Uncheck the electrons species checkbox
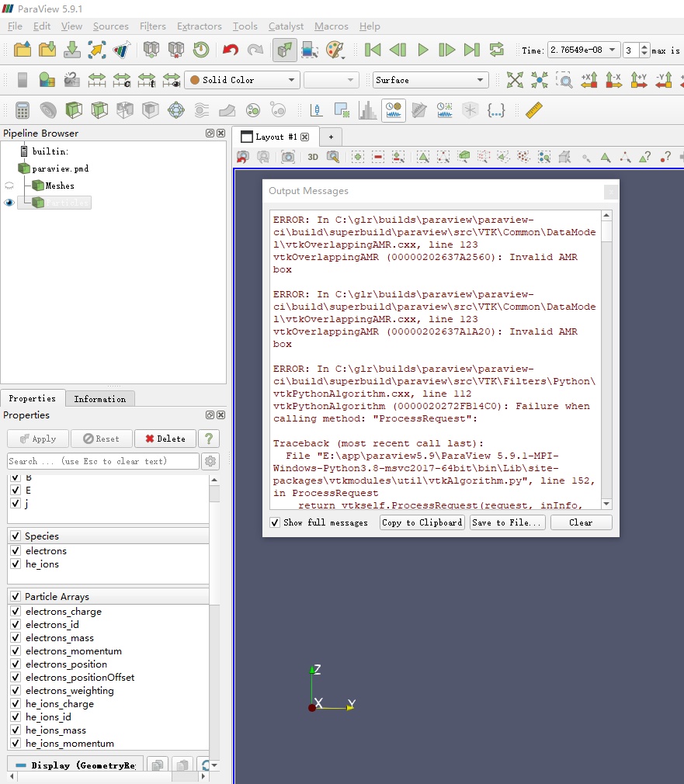This screenshot has width=684, height=784. (16, 550)
